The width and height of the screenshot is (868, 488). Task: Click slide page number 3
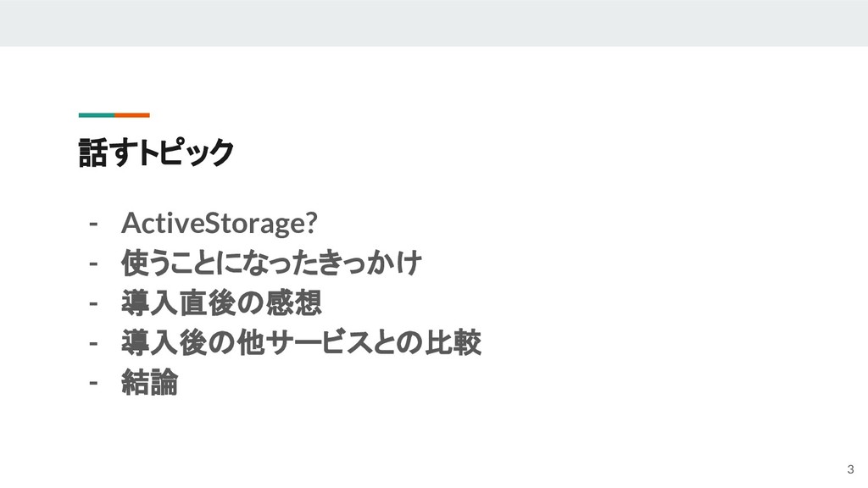849,470
